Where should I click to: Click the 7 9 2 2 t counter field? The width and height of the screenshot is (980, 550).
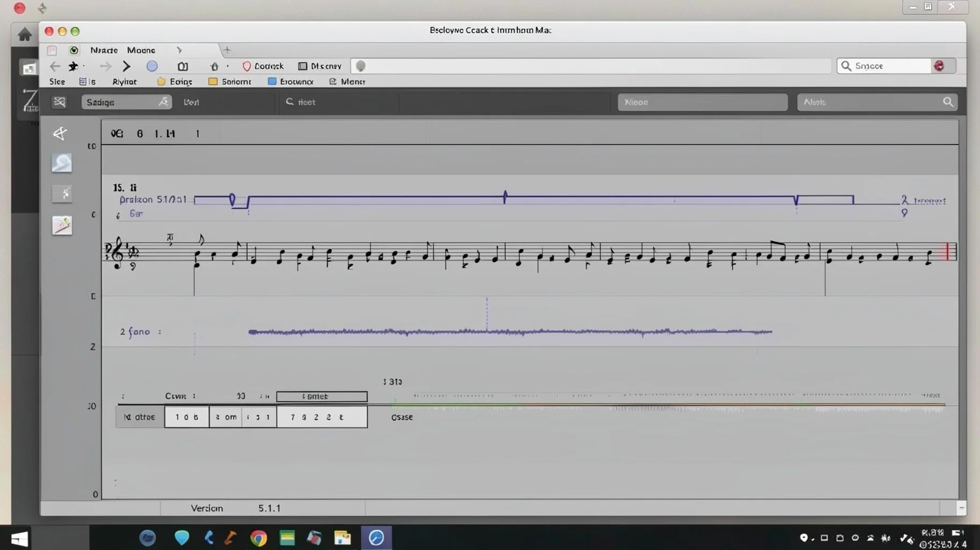pyautogui.click(x=322, y=417)
